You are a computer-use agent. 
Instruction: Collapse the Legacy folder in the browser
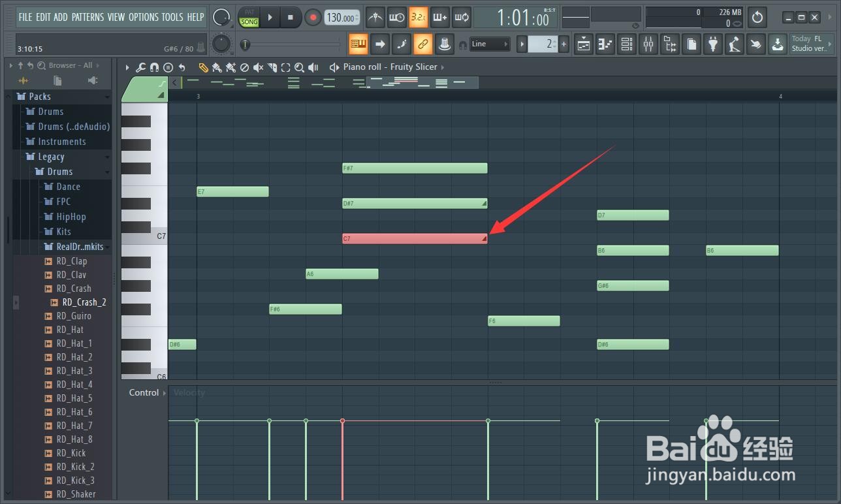[107, 157]
